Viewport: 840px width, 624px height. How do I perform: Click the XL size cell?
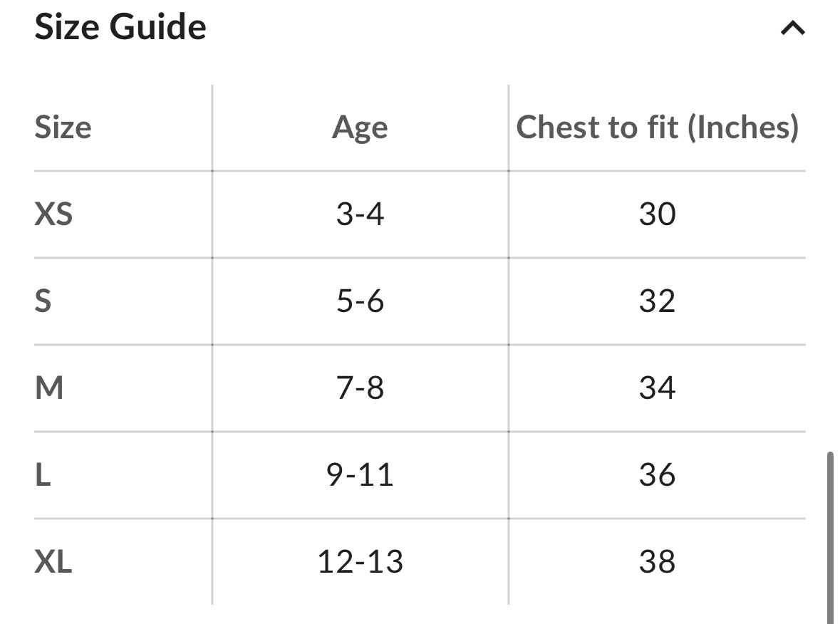pos(53,562)
